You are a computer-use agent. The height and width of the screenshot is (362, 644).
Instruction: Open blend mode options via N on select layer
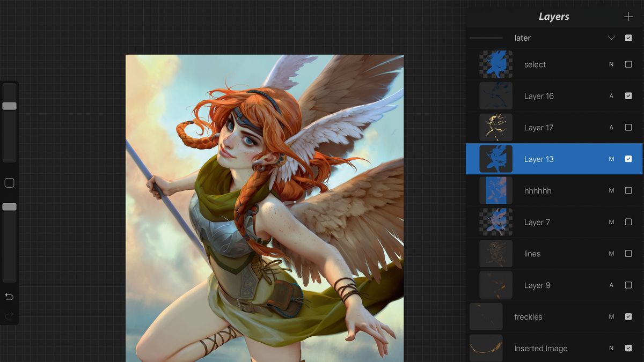coord(612,64)
